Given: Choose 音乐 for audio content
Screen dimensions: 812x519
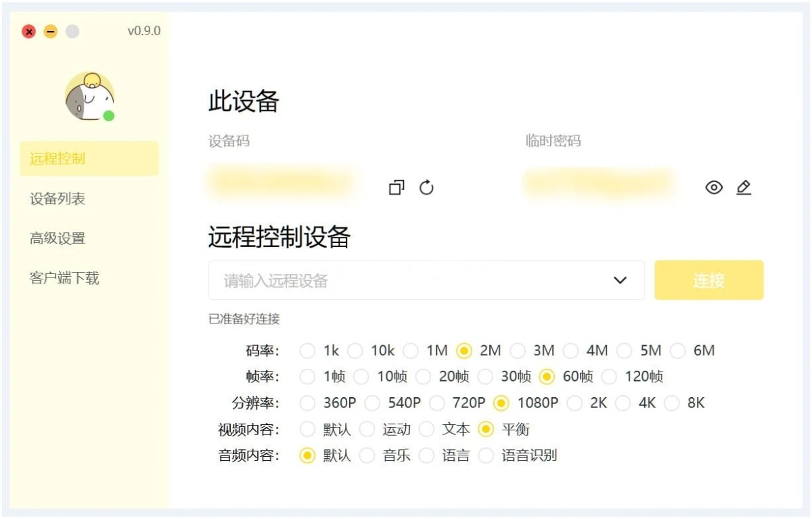Looking at the screenshot, I should (x=367, y=456).
